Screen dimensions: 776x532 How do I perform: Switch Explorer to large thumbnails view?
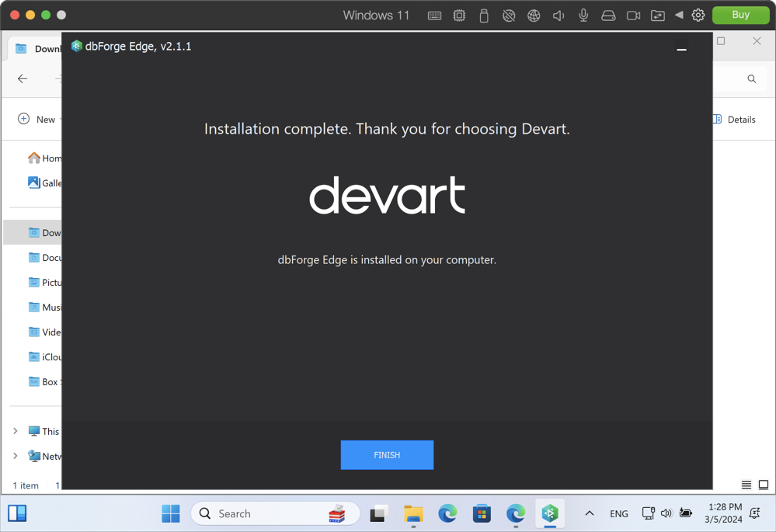764,485
